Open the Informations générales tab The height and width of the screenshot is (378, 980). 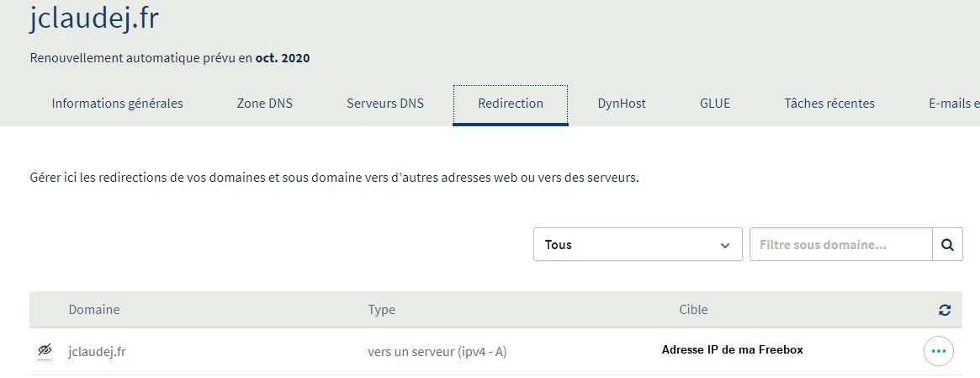coord(117,104)
